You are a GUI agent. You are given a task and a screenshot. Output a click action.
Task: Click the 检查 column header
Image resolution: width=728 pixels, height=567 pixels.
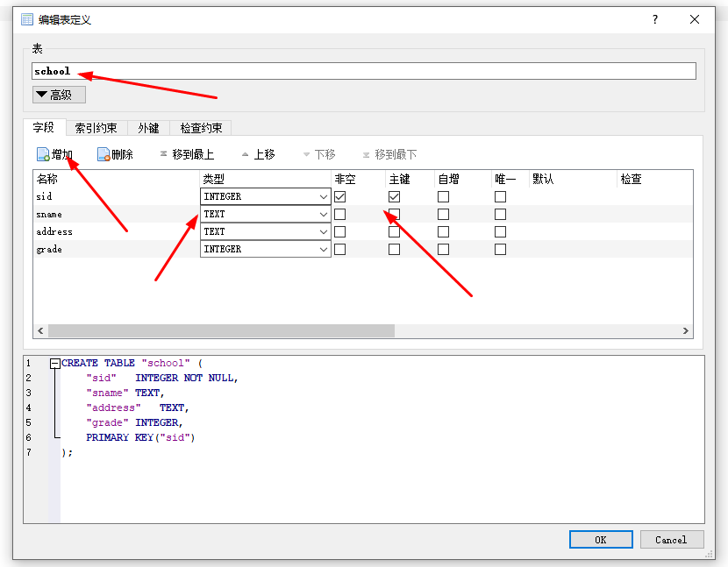[654, 179]
